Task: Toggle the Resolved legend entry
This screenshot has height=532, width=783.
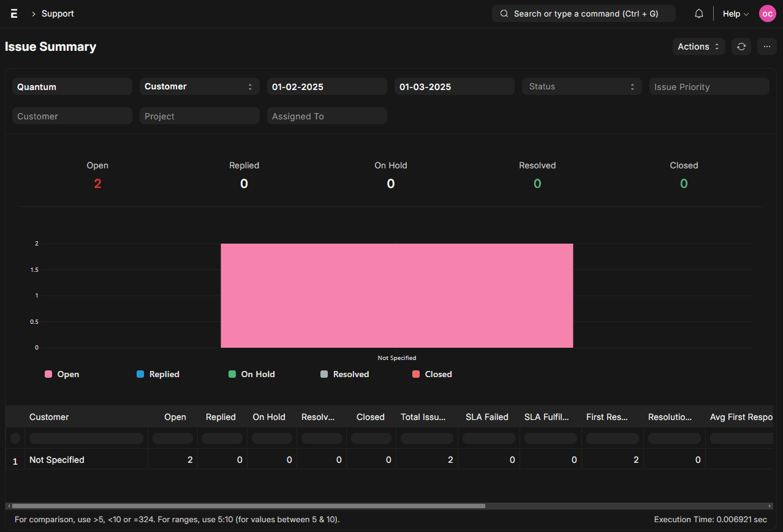Action: pos(344,374)
